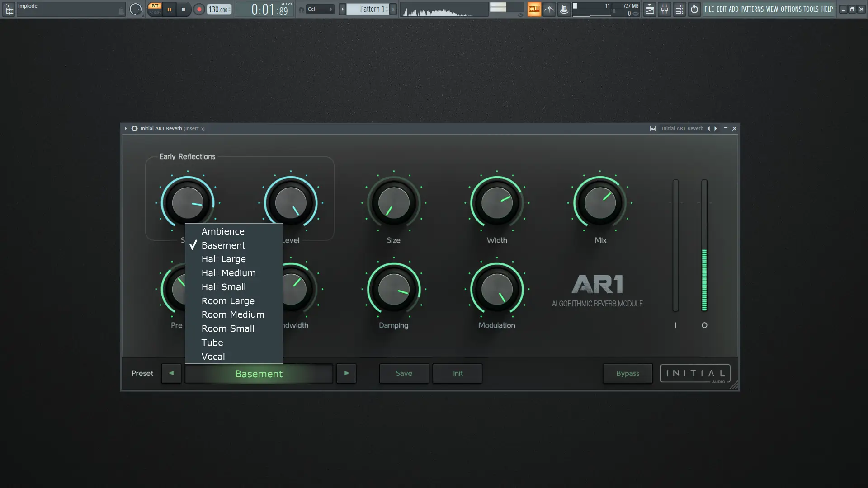Click the Mix knob
Image resolution: width=868 pixels, height=488 pixels.
[600, 203]
